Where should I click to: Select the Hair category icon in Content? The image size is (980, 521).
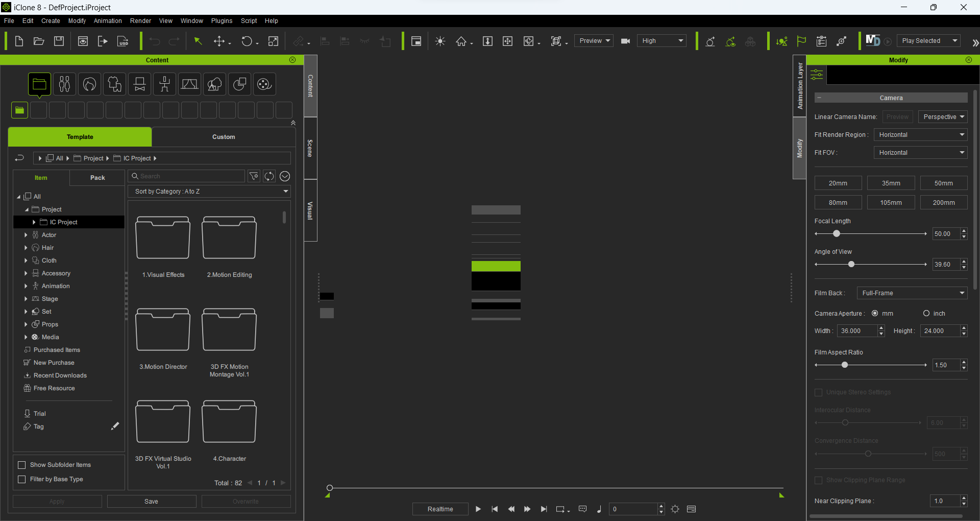pyautogui.click(x=89, y=84)
